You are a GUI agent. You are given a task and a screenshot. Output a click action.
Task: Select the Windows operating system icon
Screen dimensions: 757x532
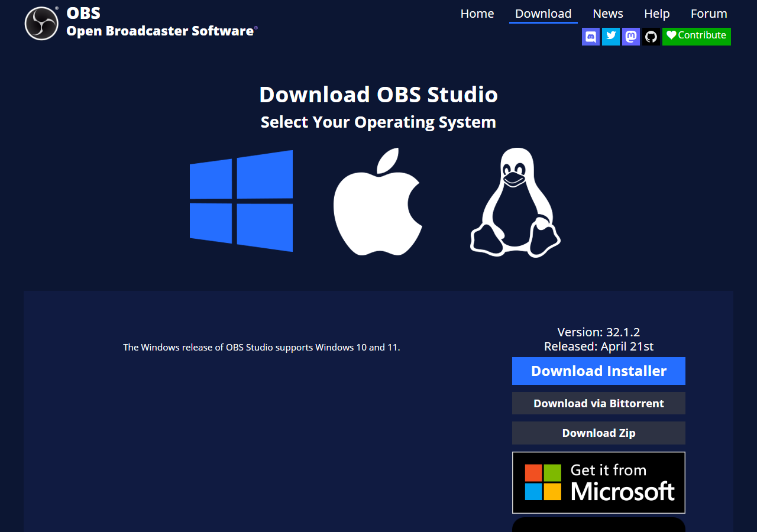[241, 201]
